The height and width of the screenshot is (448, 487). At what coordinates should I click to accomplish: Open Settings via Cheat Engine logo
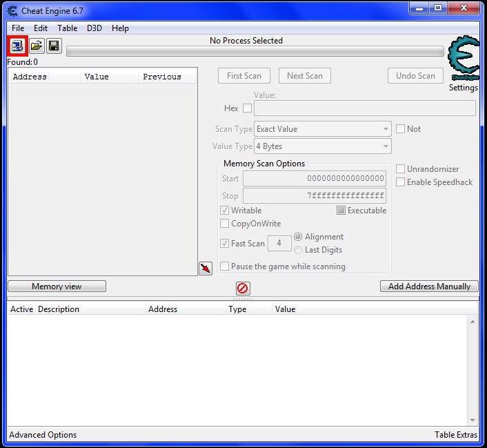click(x=464, y=59)
